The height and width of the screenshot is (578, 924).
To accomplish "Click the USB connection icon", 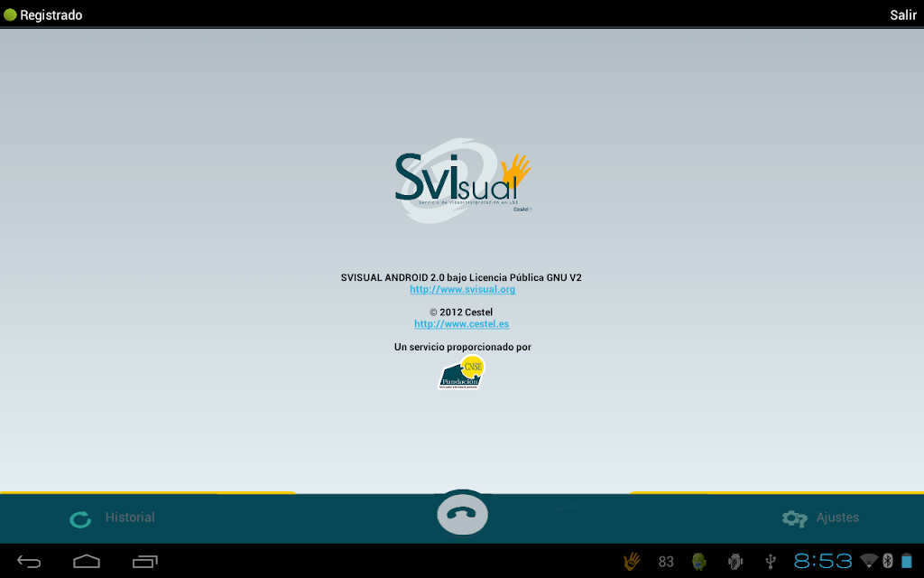I will coord(771,562).
